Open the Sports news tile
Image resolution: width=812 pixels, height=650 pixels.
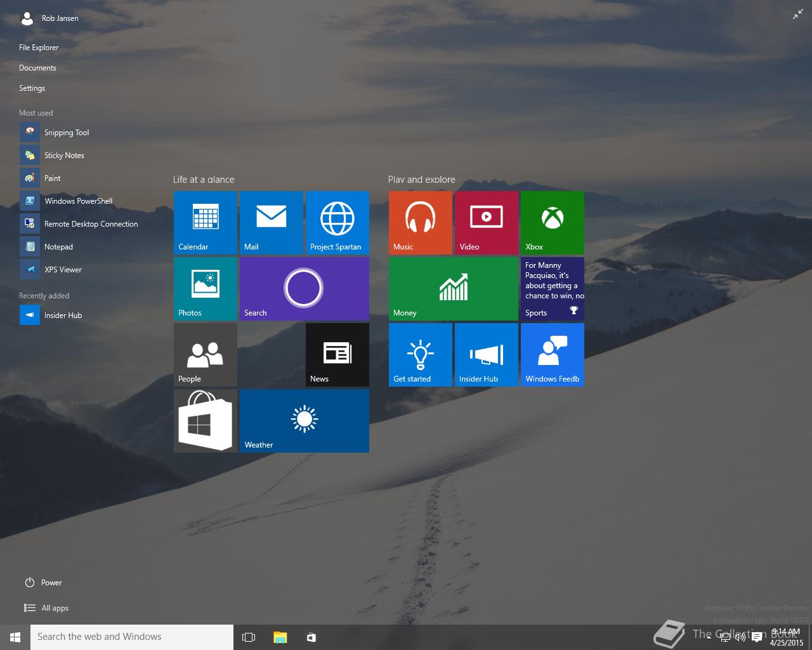pyautogui.click(x=553, y=289)
